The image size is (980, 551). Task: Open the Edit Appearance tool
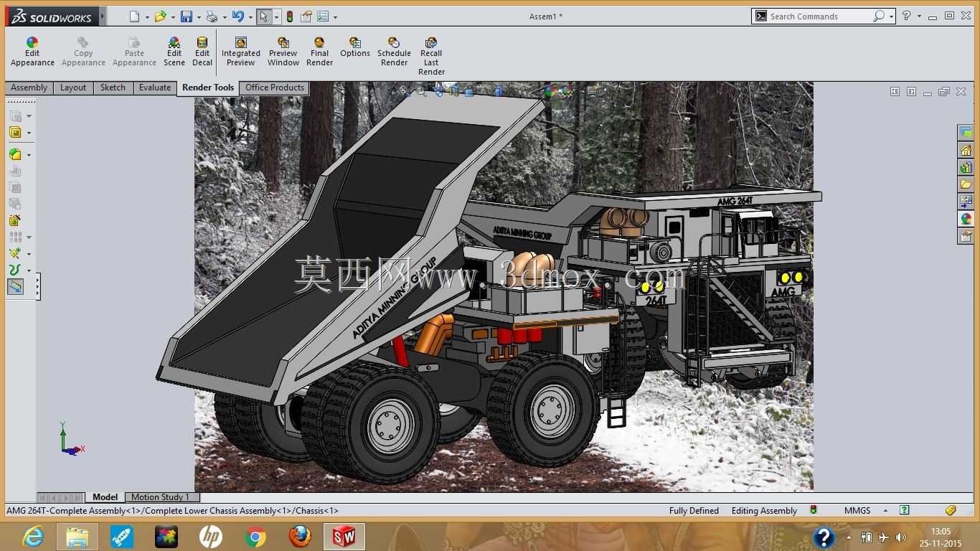[x=32, y=52]
